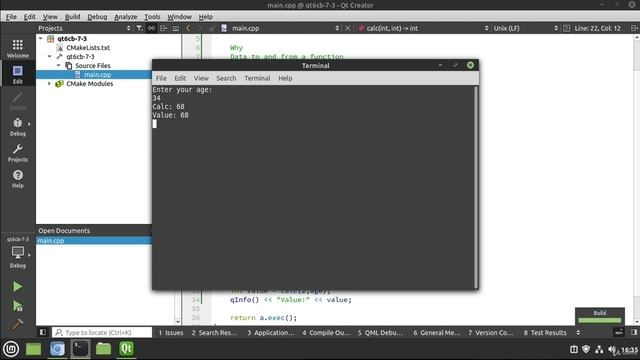This screenshot has width=640, height=360.
Task: Toggle progress details button in status bar
Action: pos(619,332)
